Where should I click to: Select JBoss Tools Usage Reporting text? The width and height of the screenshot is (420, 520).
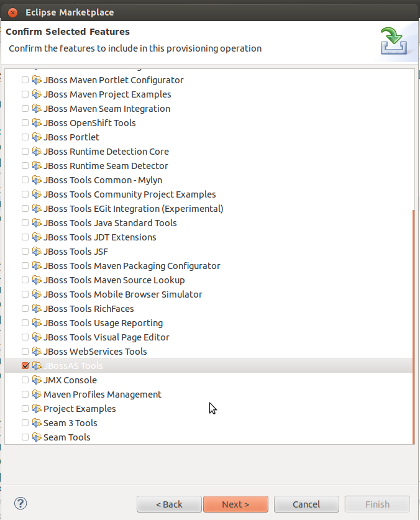103,322
